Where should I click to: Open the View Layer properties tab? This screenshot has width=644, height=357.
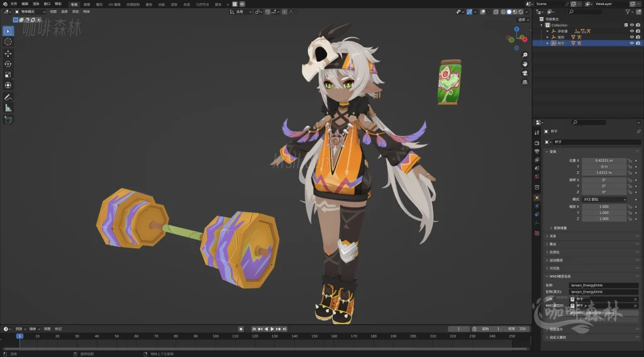[x=537, y=159]
